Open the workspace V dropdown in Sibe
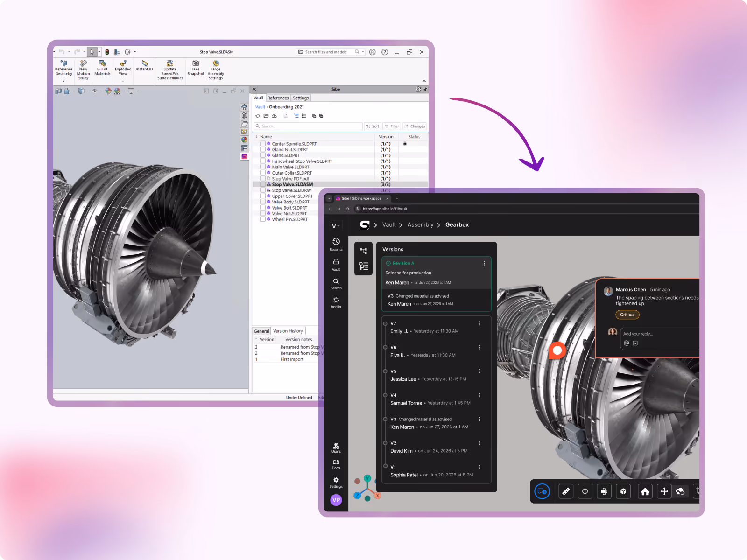Viewport: 747px width, 560px height. pyautogui.click(x=336, y=226)
